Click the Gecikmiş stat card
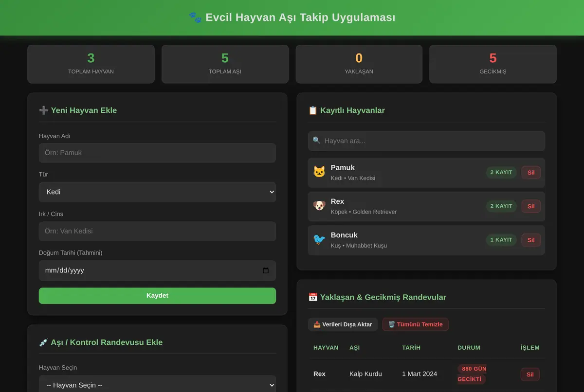This screenshot has width=584, height=392. [x=493, y=64]
